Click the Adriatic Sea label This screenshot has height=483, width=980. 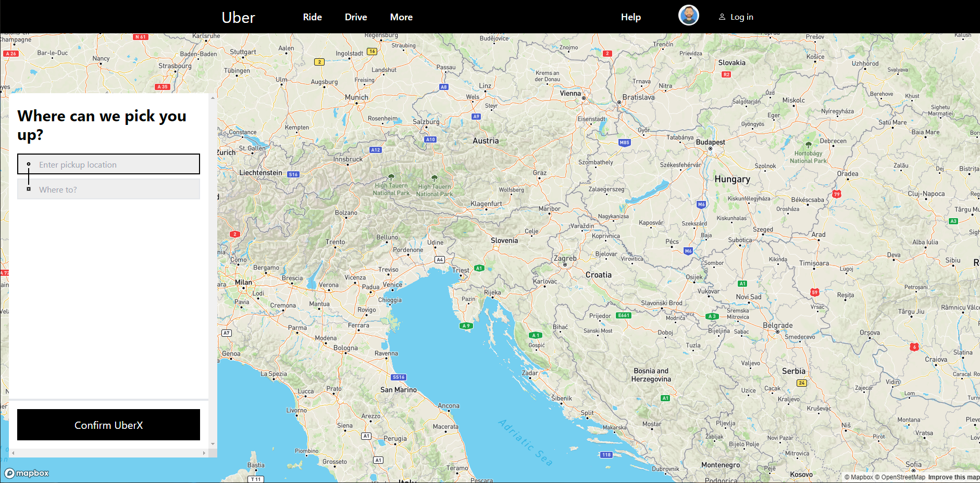point(525,442)
